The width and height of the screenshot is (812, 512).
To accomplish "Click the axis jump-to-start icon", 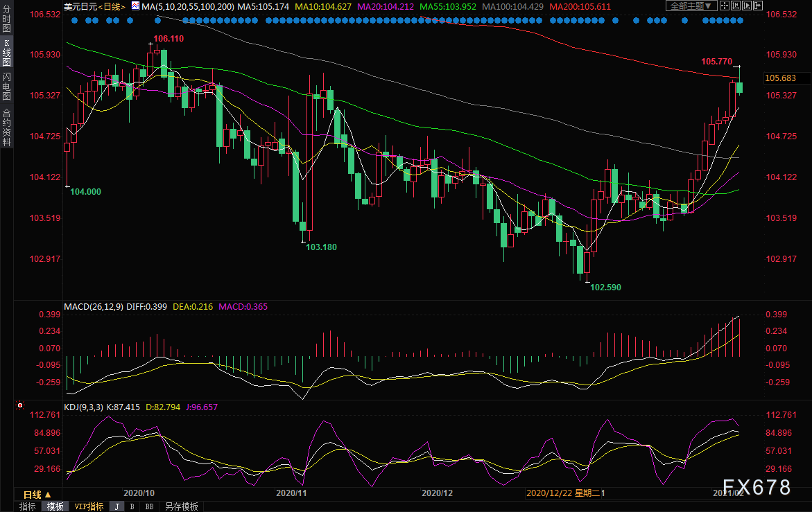I will (x=735, y=6).
